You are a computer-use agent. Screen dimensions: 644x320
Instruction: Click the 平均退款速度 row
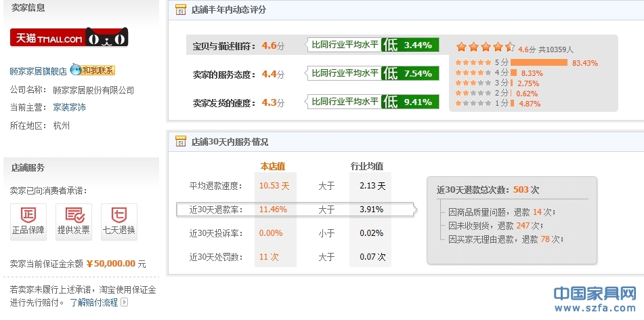coord(288,186)
